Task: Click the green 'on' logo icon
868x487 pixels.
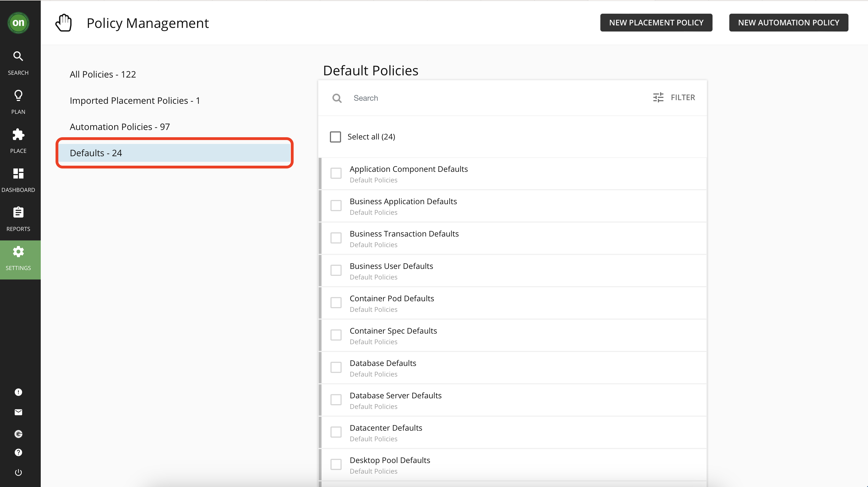Action: 18,23
